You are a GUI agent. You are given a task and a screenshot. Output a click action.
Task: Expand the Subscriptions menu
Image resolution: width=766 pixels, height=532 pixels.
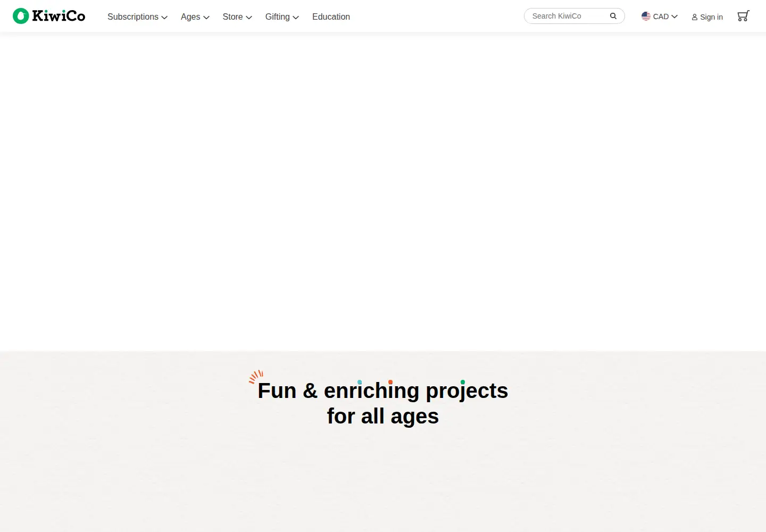tap(137, 17)
